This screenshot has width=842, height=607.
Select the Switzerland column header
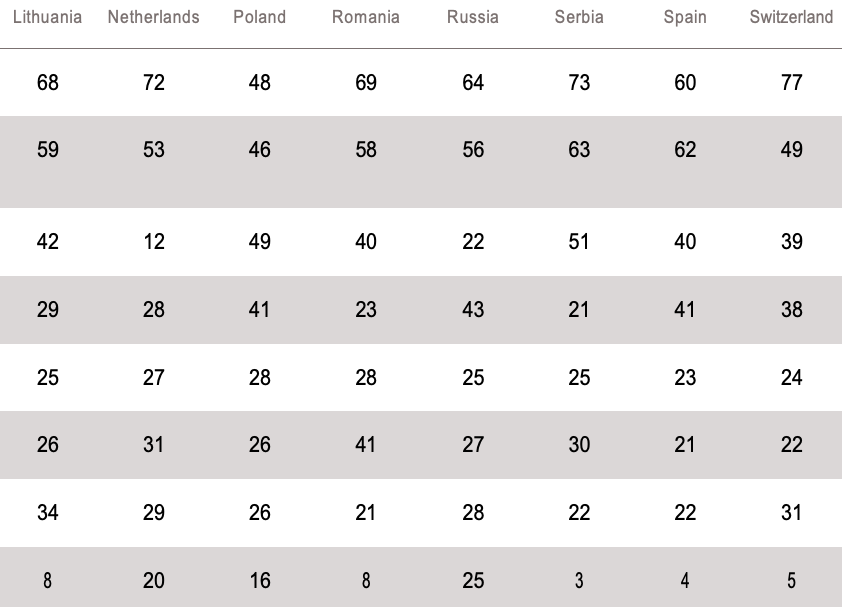791,17
